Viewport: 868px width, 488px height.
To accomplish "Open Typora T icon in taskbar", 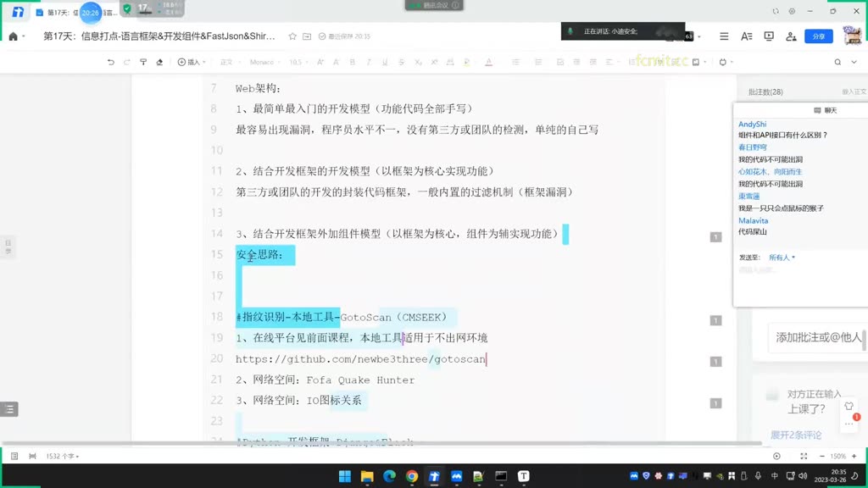I will click(x=524, y=476).
